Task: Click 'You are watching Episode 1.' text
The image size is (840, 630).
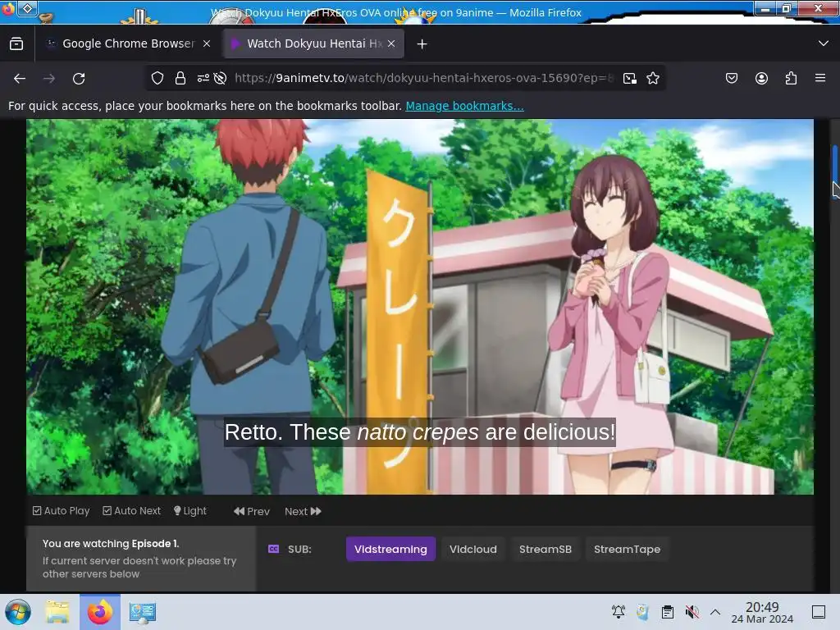Action: [111, 543]
